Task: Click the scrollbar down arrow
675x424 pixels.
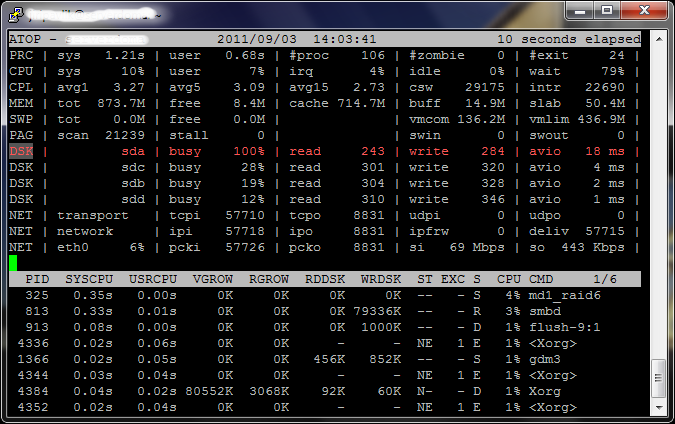Action: click(659, 407)
